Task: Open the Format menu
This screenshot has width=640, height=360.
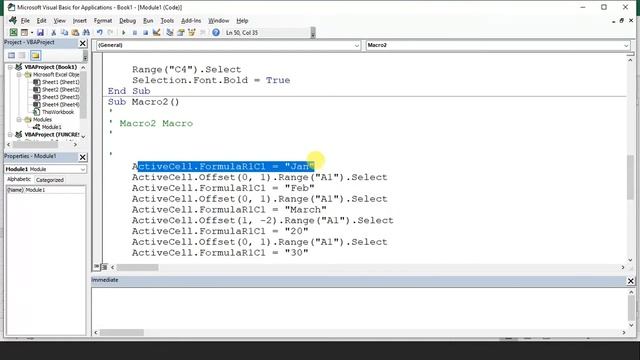Action: 103,20
